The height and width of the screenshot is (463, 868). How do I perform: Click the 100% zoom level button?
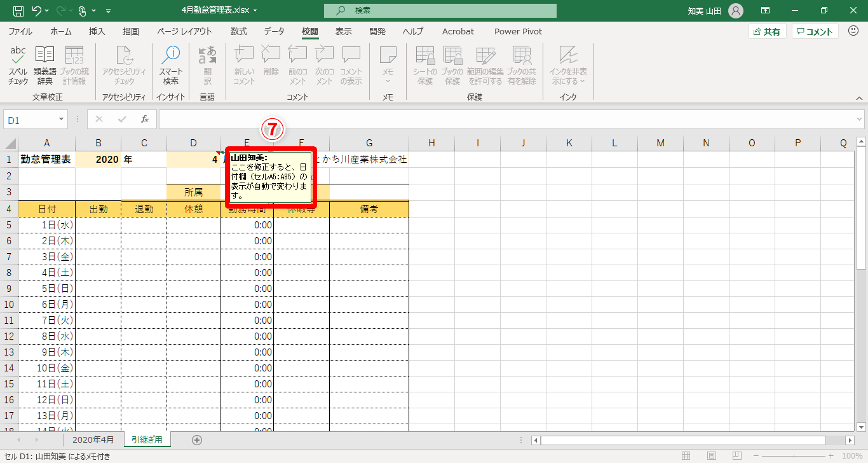point(851,456)
